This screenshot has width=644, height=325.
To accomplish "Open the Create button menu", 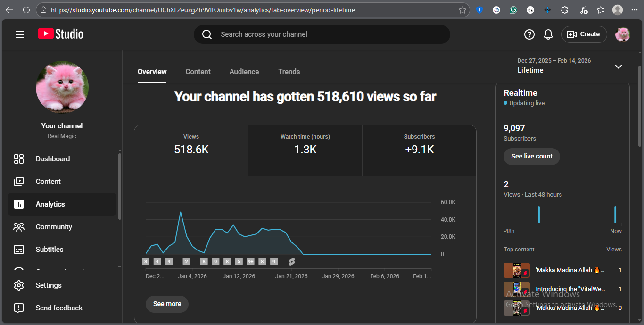I will click(x=584, y=34).
